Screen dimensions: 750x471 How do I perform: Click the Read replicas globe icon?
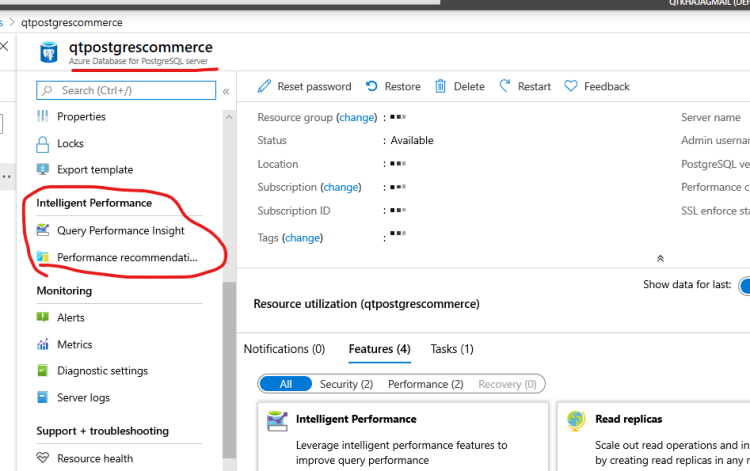pyautogui.click(x=576, y=421)
